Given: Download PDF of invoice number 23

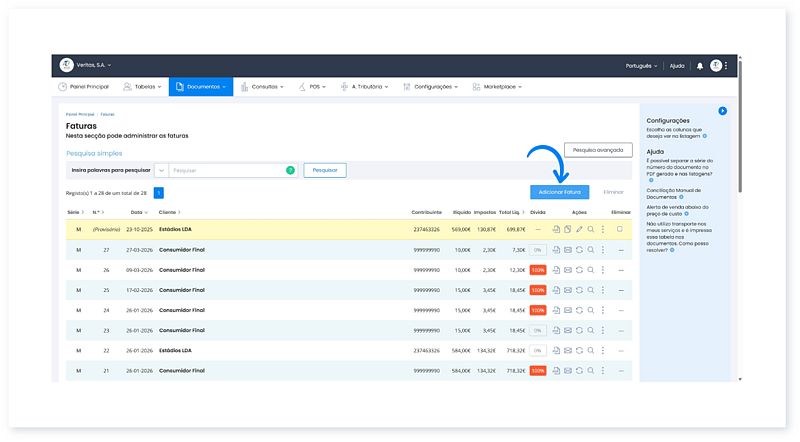Looking at the screenshot, I should click(x=556, y=331).
